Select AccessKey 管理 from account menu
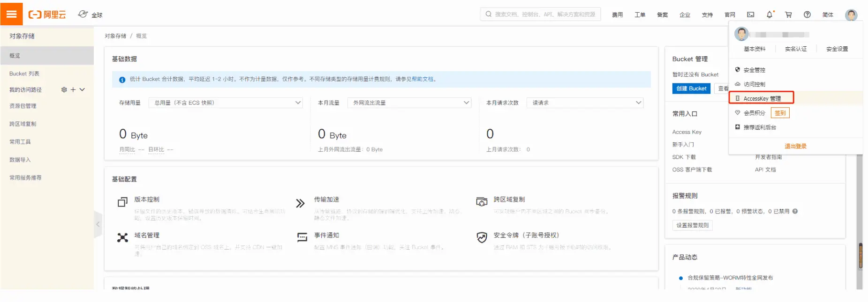The image size is (868, 302). coord(762,98)
